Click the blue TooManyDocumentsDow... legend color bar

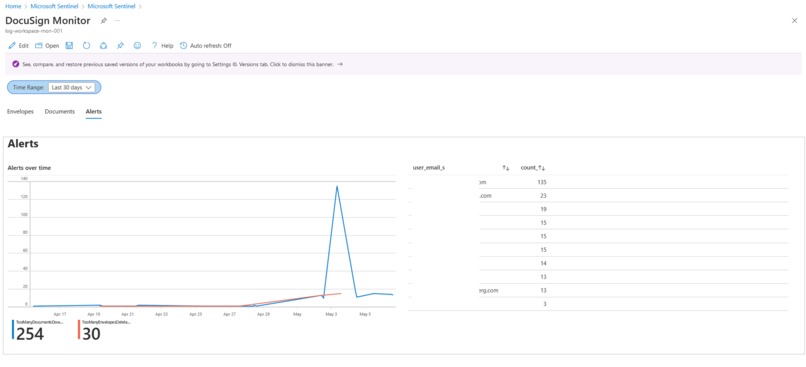(13, 329)
